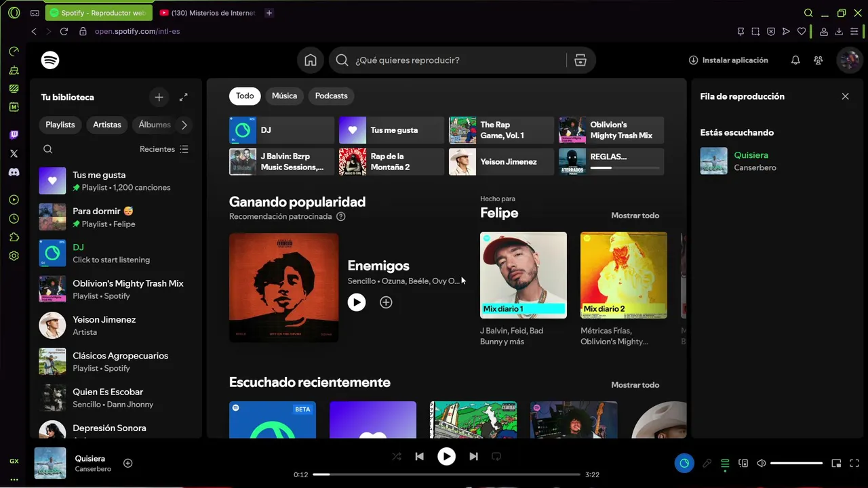Open the user profile avatar
This screenshot has height=488, width=868.
coord(849,60)
